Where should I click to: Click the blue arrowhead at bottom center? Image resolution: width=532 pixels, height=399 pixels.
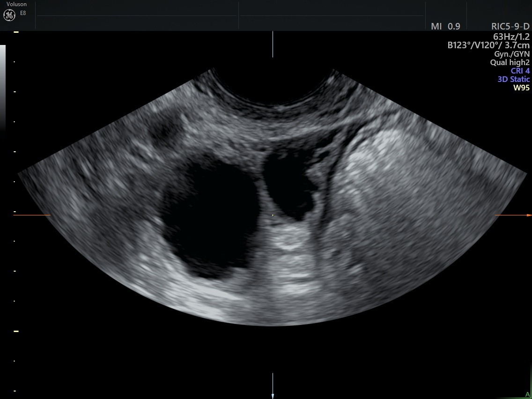pos(273,396)
